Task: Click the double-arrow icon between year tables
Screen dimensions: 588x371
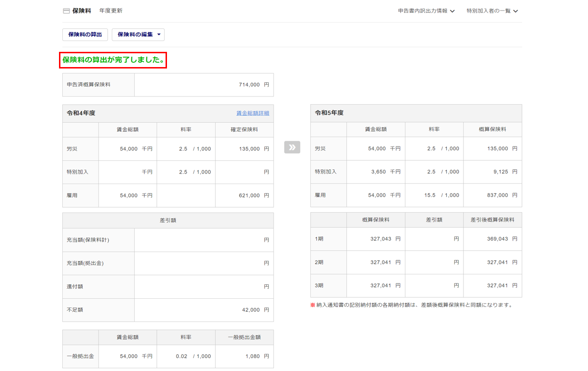Action: point(292,147)
